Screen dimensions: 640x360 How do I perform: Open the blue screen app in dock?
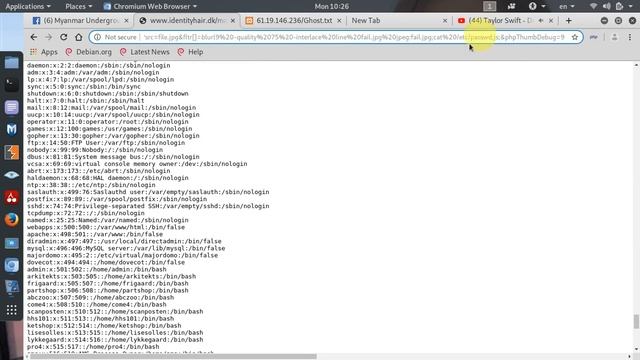pyautogui.click(x=11, y=243)
